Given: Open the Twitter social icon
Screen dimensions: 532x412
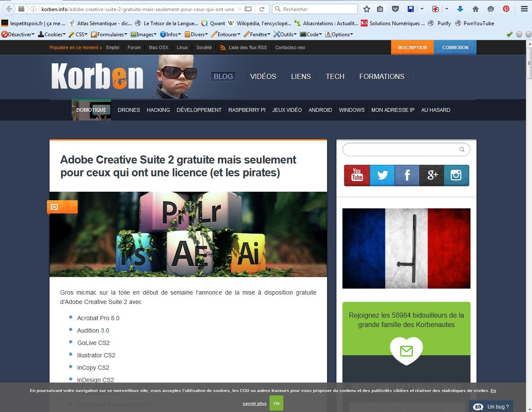Looking at the screenshot, I should [x=382, y=175].
